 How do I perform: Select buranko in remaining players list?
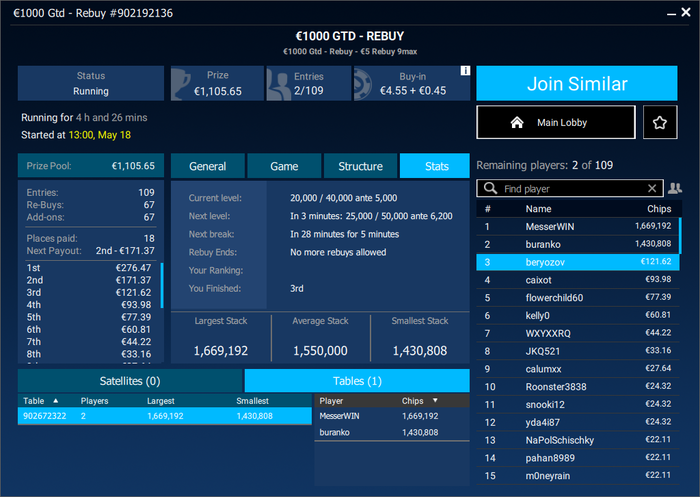[578, 244]
